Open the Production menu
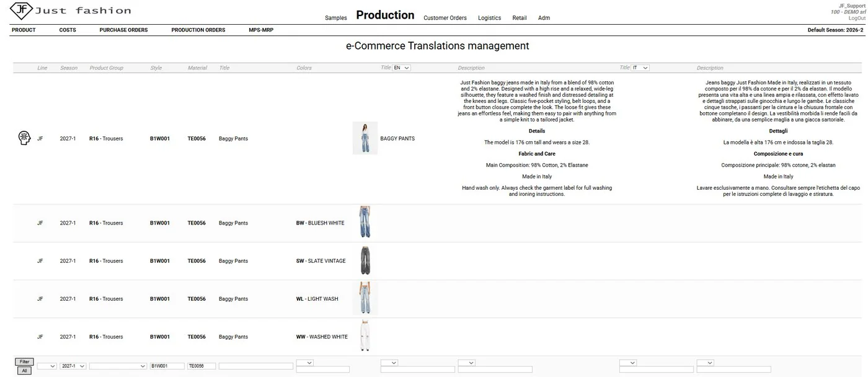This screenshot has width=868, height=377. (x=385, y=15)
